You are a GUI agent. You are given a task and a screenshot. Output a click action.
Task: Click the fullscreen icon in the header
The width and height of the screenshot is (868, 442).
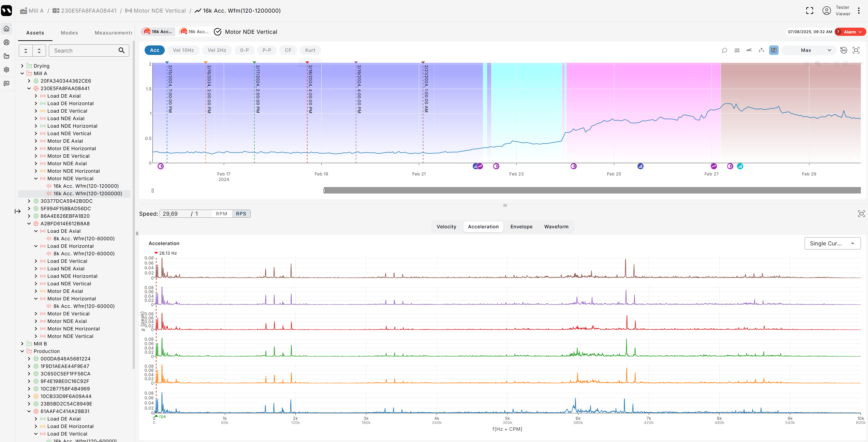pyautogui.click(x=810, y=11)
